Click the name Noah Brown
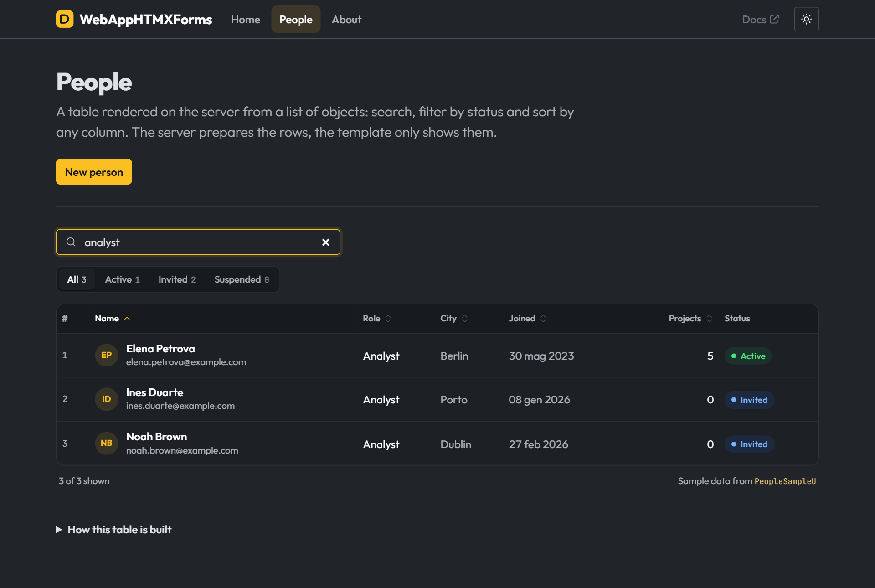The height and width of the screenshot is (588, 875). click(156, 437)
